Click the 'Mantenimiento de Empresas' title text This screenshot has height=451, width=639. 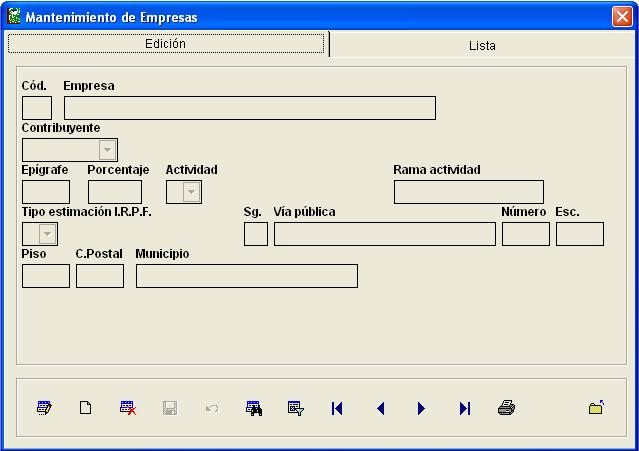(x=111, y=17)
